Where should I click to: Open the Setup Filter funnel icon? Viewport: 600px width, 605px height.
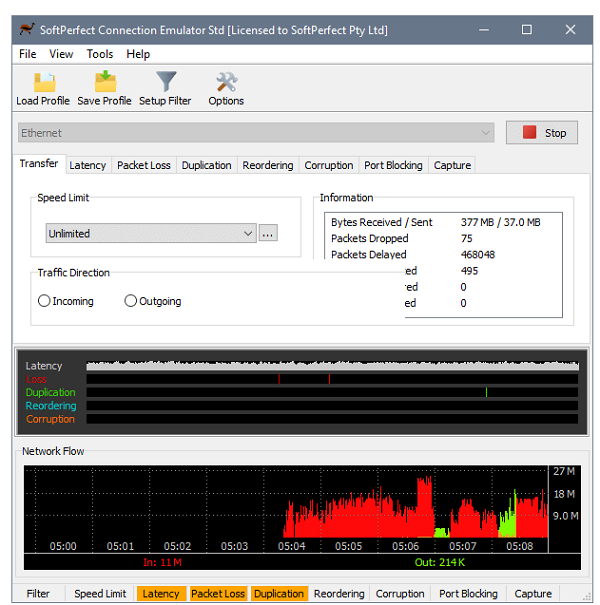click(x=166, y=81)
